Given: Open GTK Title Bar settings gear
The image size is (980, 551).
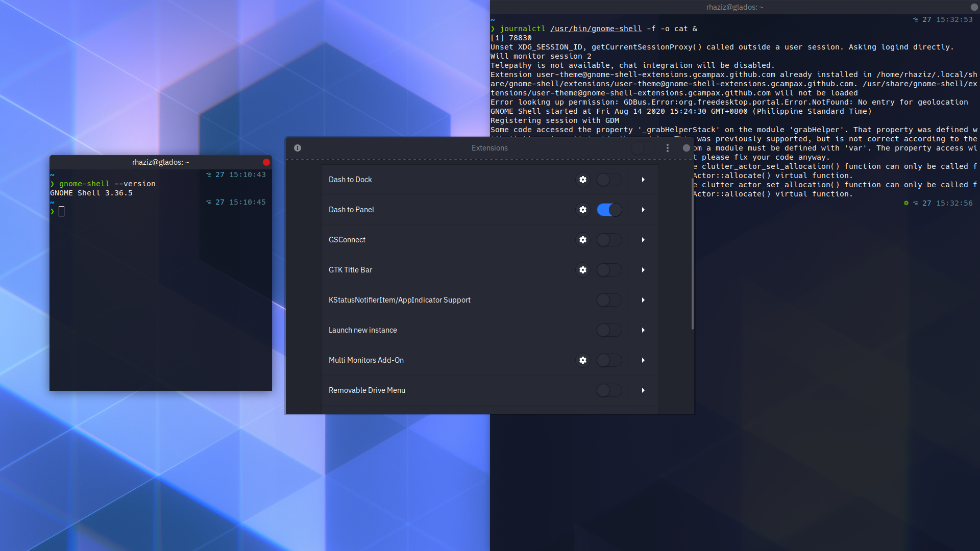Looking at the screenshot, I should point(582,270).
